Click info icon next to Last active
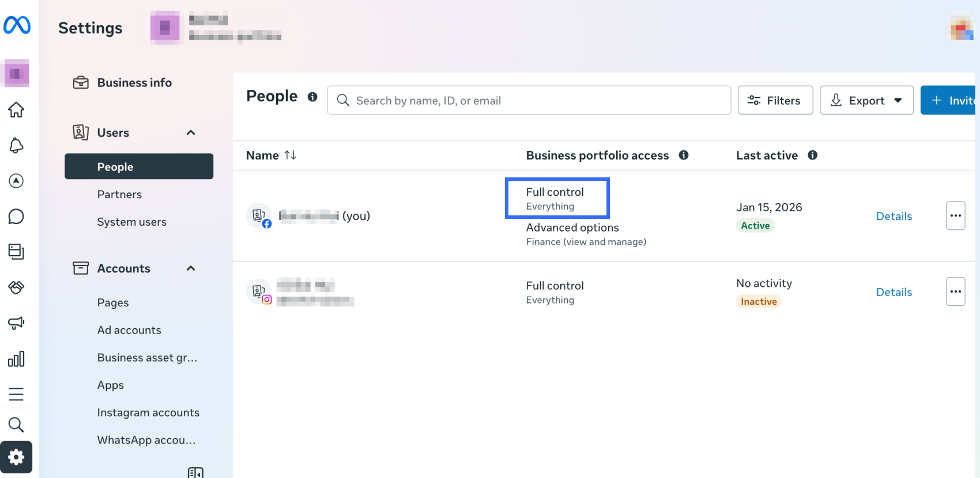 (x=812, y=155)
